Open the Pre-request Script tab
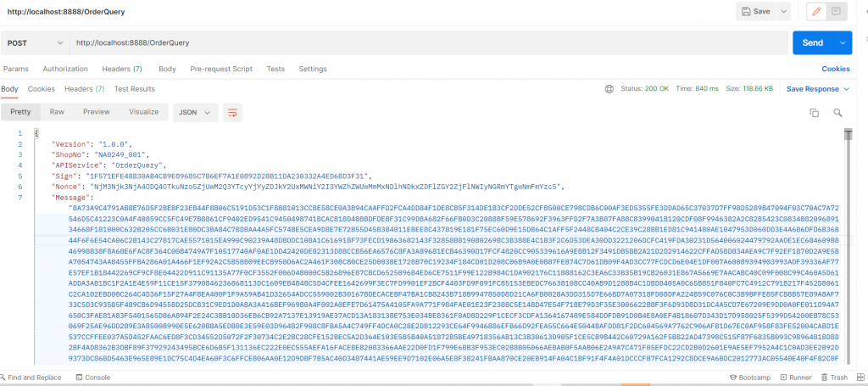 click(221, 70)
